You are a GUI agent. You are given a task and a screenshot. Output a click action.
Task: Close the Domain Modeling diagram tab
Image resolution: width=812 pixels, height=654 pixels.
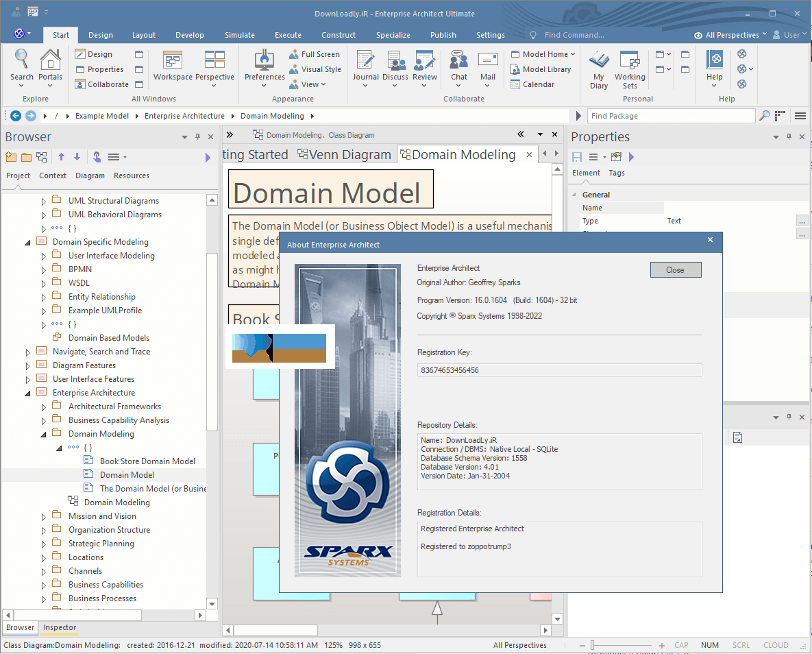click(529, 154)
